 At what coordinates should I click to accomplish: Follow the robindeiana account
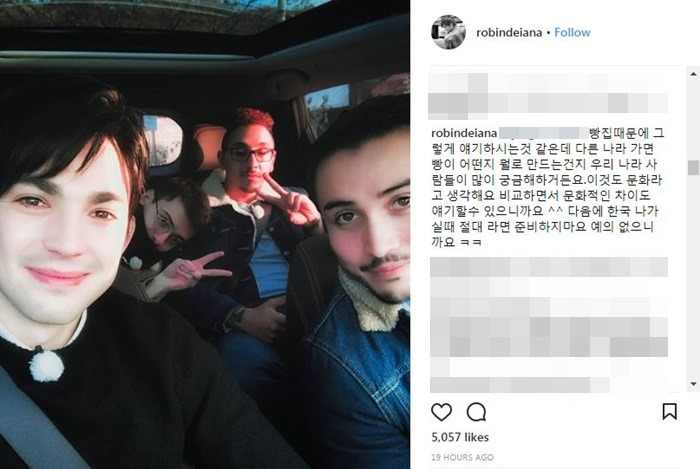(572, 33)
